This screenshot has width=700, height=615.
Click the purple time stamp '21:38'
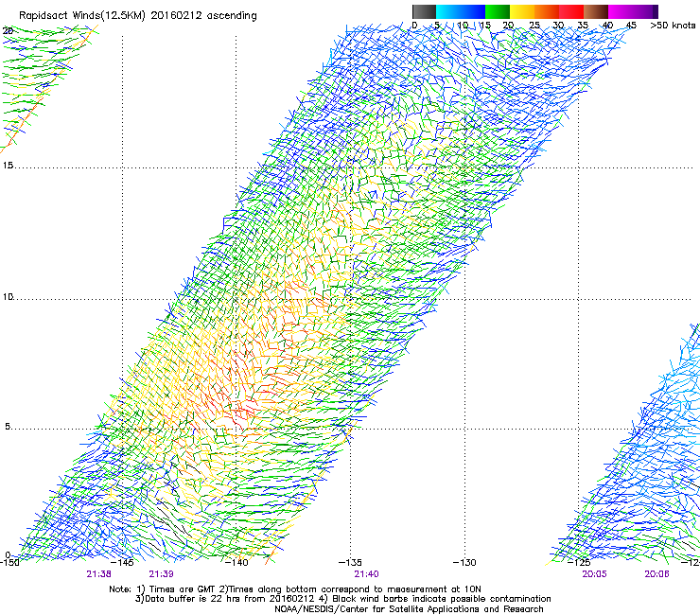[98, 574]
